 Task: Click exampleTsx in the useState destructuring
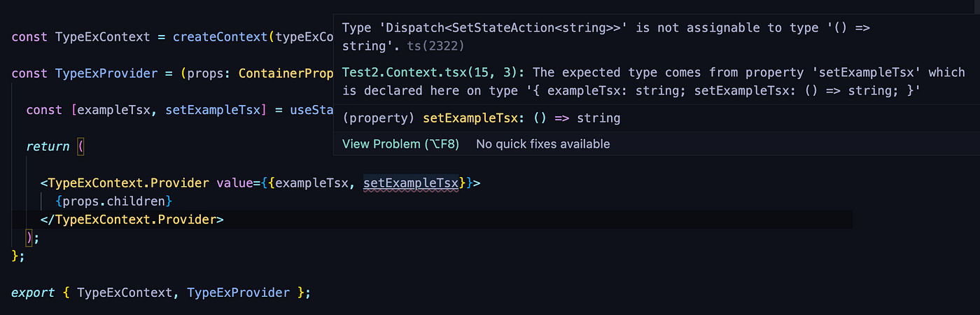click(115, 111)
